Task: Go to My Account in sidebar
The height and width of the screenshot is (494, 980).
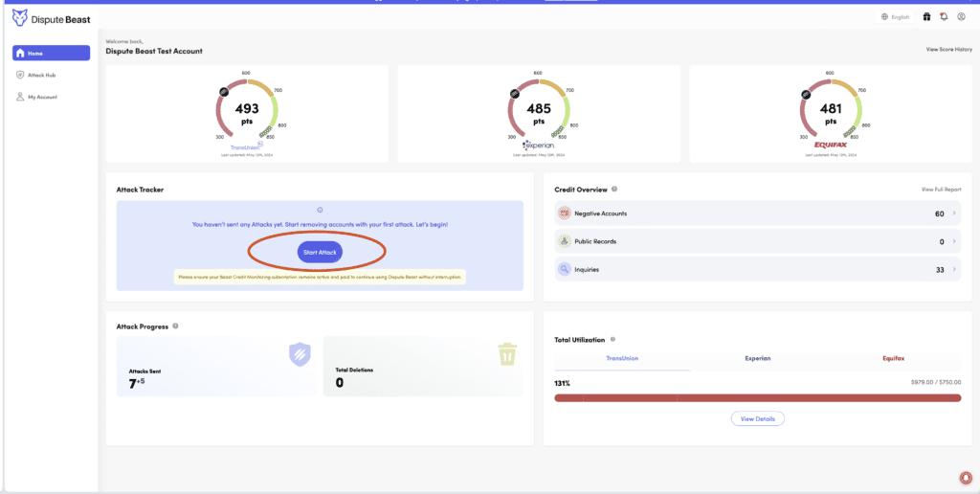Action: click(42, 97)
